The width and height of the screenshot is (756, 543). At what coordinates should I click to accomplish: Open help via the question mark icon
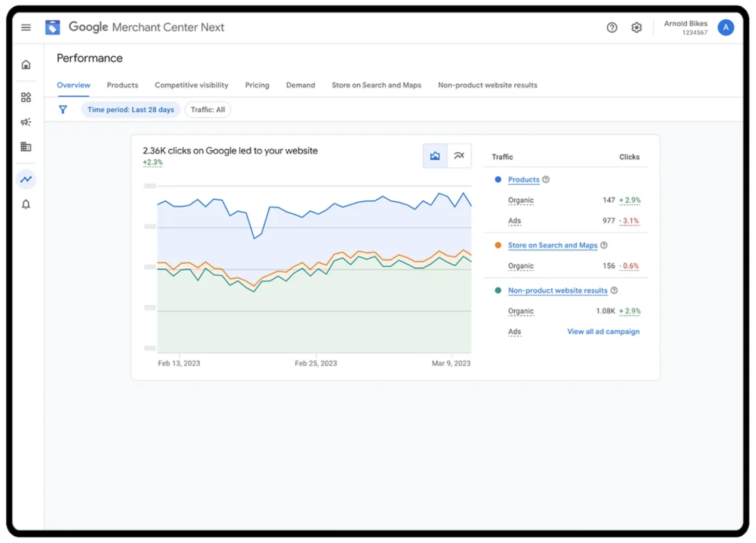pos(612,28)
